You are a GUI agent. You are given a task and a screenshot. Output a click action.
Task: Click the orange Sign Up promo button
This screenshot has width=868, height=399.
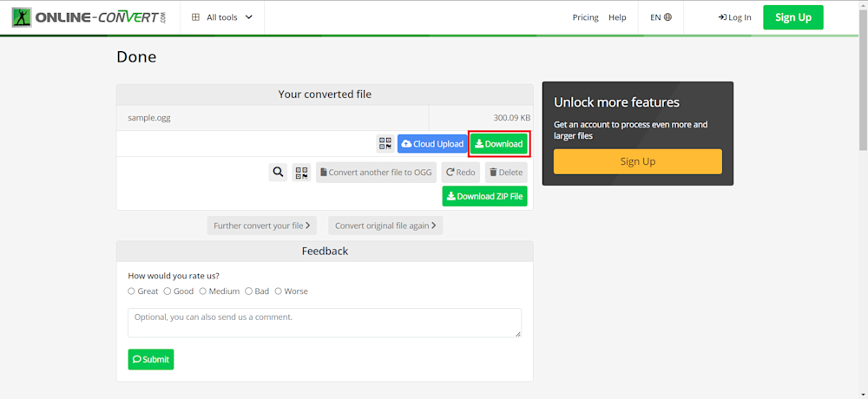click(638, 161)
